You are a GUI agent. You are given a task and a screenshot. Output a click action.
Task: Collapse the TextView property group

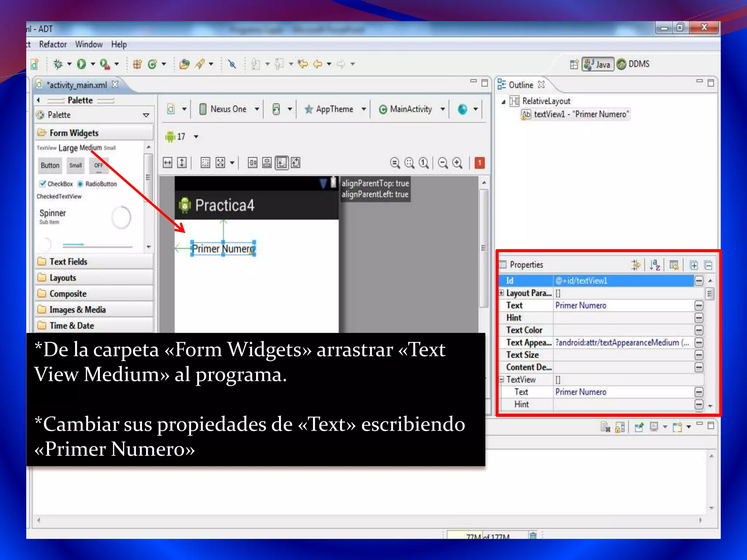(501, 380)
